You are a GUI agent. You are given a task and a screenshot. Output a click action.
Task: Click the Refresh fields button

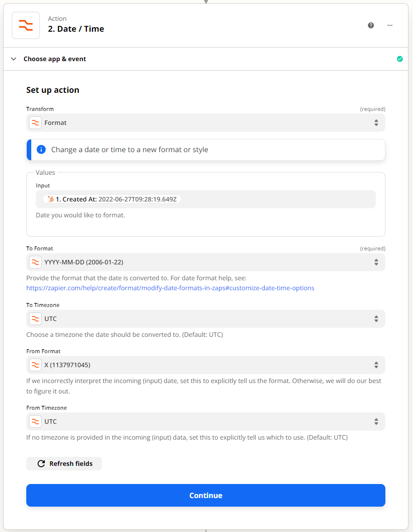point(64,464)
